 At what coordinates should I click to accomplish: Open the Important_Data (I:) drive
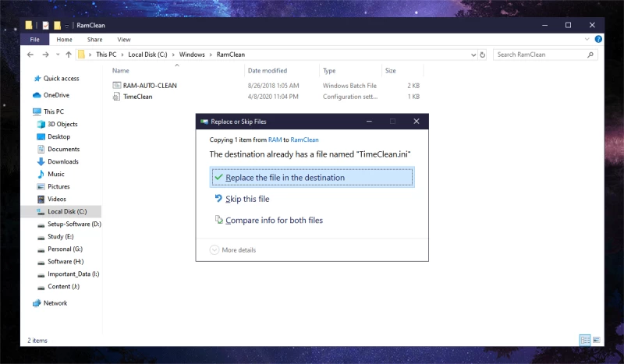[x=73, y=274]
